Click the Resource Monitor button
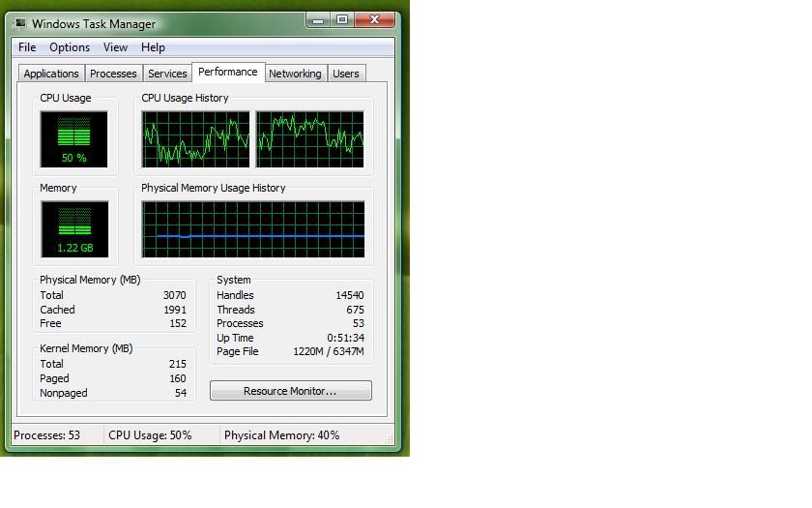Viewport: 812px width, 508px height. [x=290, y=391]
